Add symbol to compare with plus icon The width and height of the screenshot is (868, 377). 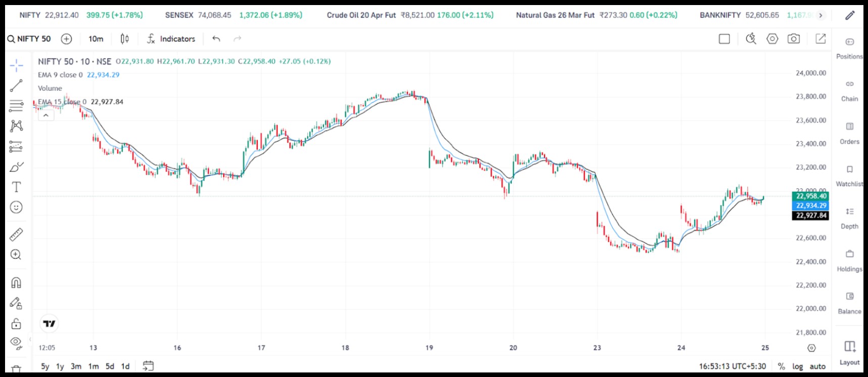pyautogui.click(x=66, y=39)
